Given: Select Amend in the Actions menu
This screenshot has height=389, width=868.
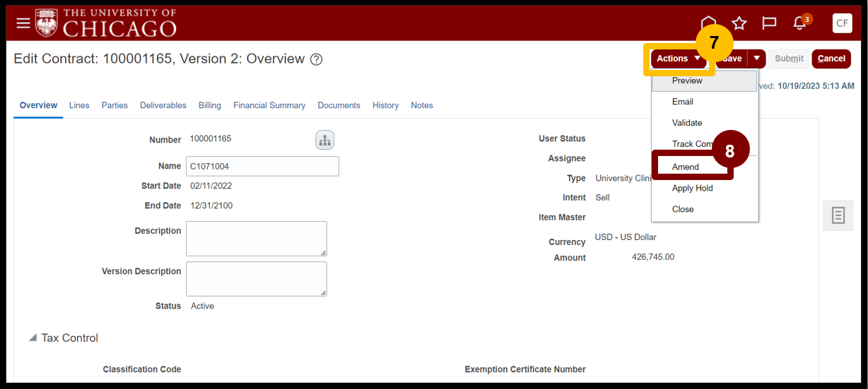Looking at the screenshot, I should pyautogui.click(x=705, y=167).
